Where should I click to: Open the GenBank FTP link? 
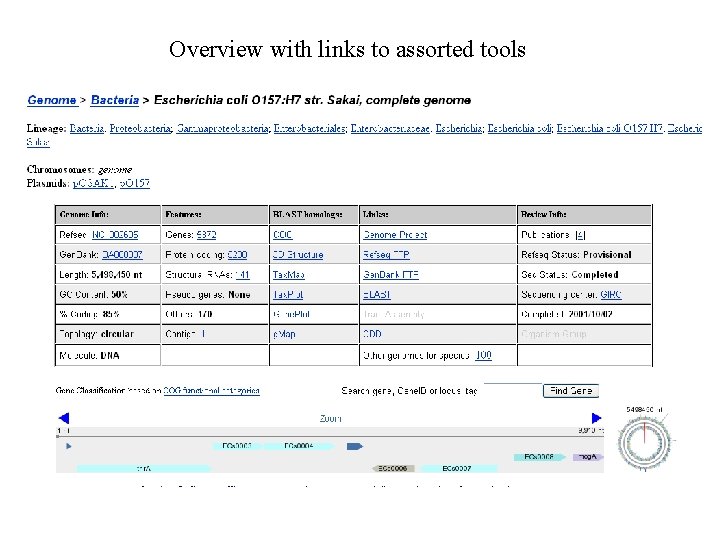coord(391,275)
